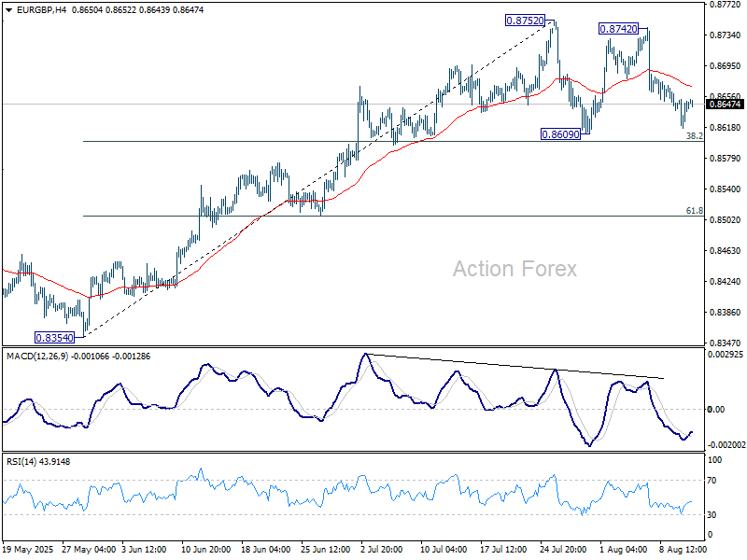Viewport: 747px width, 560px height.
Task: Click the RSI 70 level label
Action: [712, 481]
